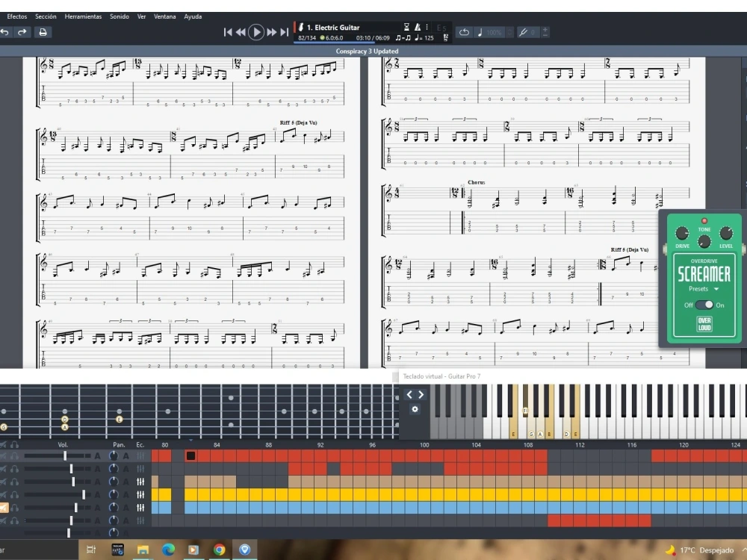The image size is (747, 560).
Task: Click the Print icon
Action: coord(43,32)
